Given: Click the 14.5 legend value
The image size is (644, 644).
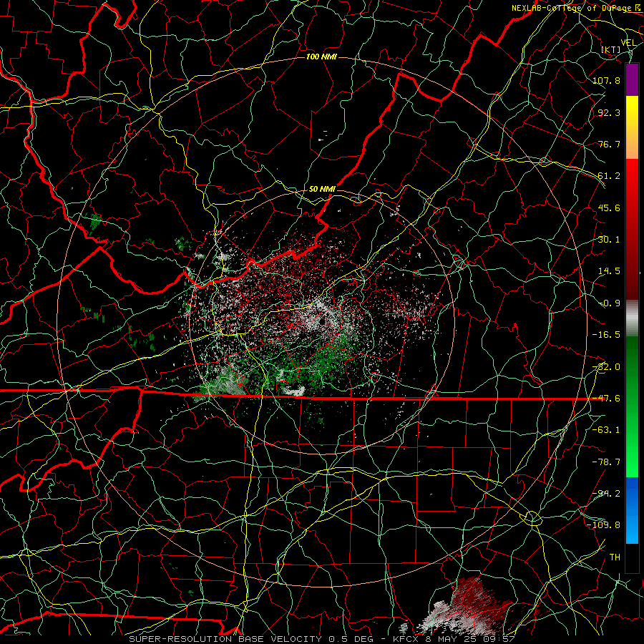Looking at the screenshot, I should tap(609, 271).
